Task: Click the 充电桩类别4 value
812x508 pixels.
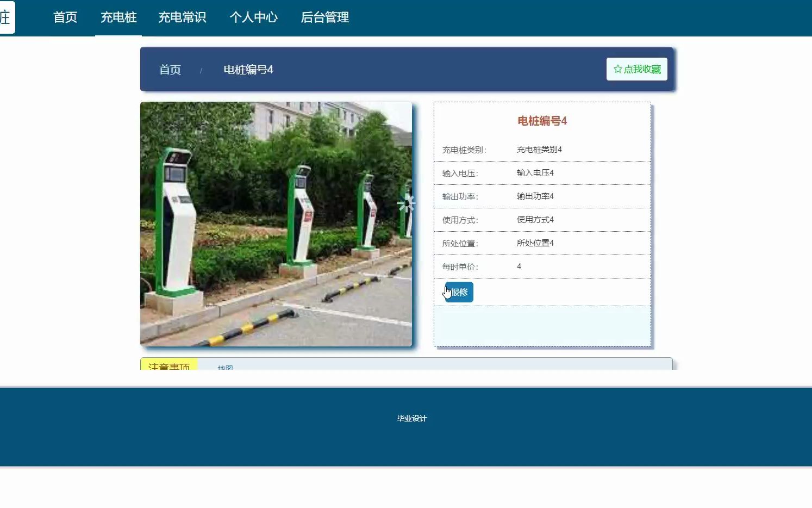Action: tap(539, 150)
